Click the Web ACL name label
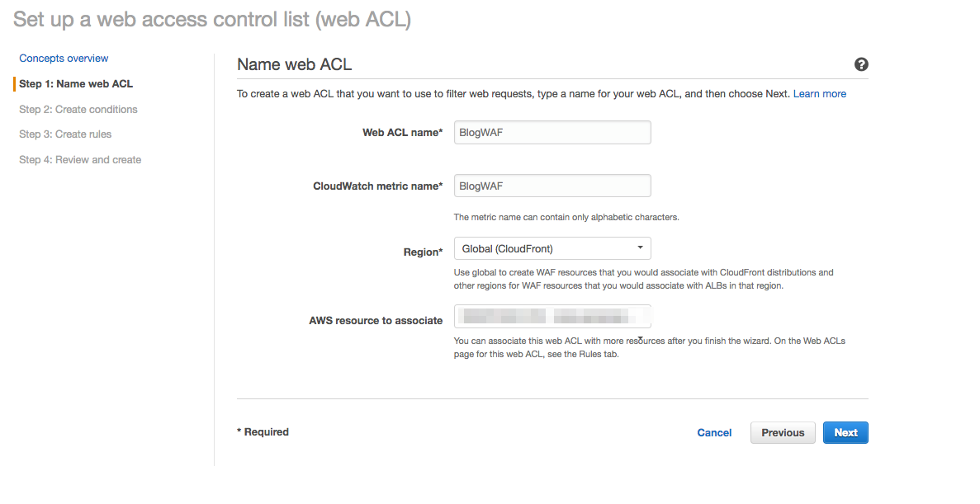This screenshot has height=504, width=980. point(403,133)
